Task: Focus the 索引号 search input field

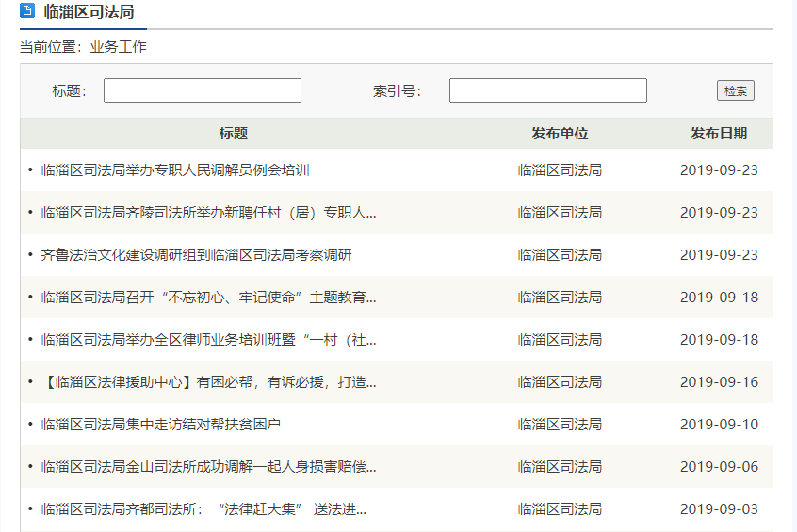Action: pyautogui.click(x=548, y=90)
